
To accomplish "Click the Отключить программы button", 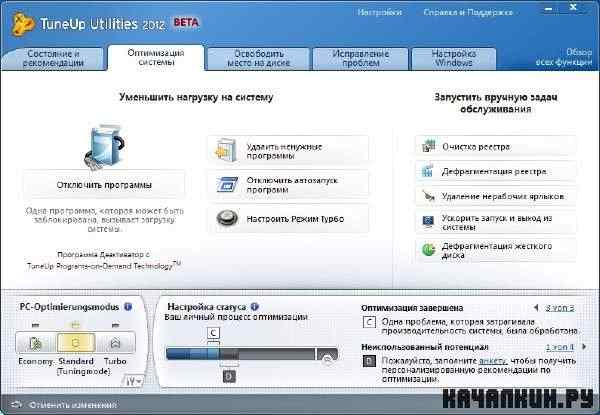I will 104,185.
